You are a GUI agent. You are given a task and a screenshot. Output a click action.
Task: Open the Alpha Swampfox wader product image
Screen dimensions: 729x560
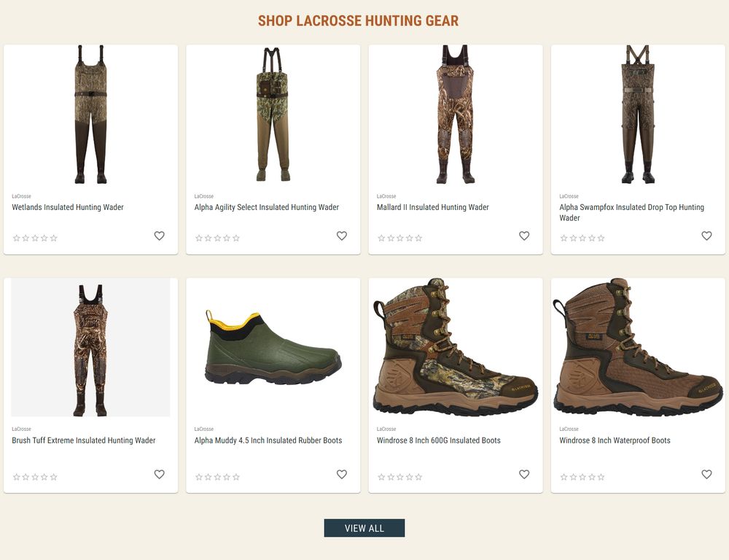(637, 114)
